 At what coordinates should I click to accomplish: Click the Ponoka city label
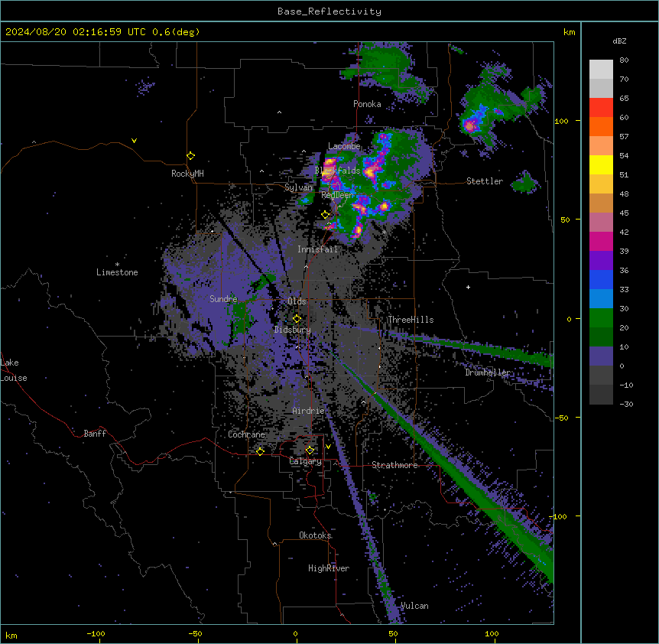pyautogui.click(x=367, y=104)
